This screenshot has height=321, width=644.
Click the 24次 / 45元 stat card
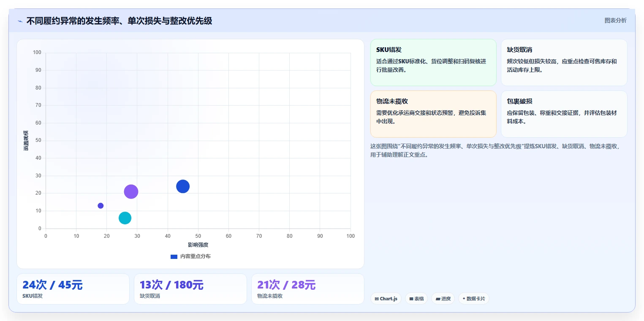73,289
